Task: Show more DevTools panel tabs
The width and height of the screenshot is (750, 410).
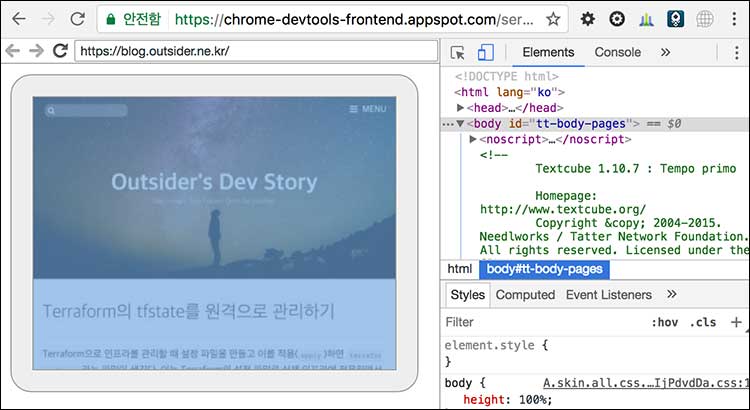Action: (x=665, y=52)
